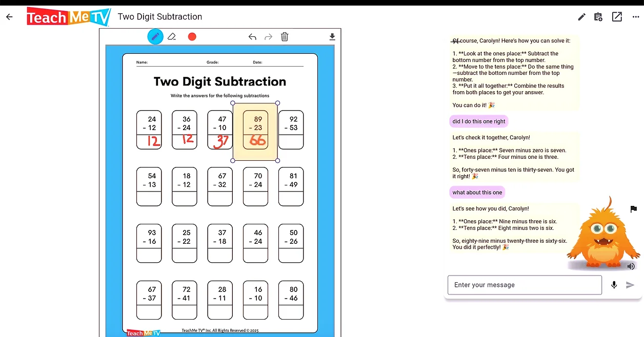Click the 92 - 53 problem box

click(x=291, y=130)
